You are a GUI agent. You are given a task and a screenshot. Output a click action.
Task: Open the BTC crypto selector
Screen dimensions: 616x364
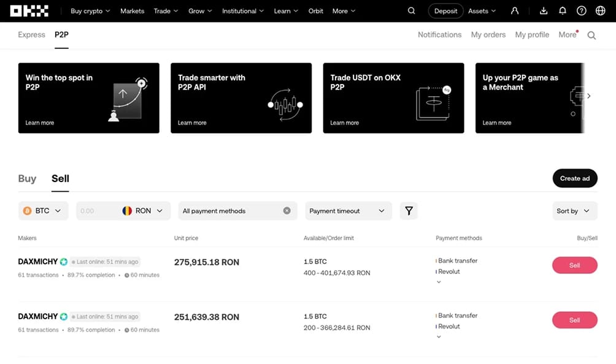pos(43,211)
